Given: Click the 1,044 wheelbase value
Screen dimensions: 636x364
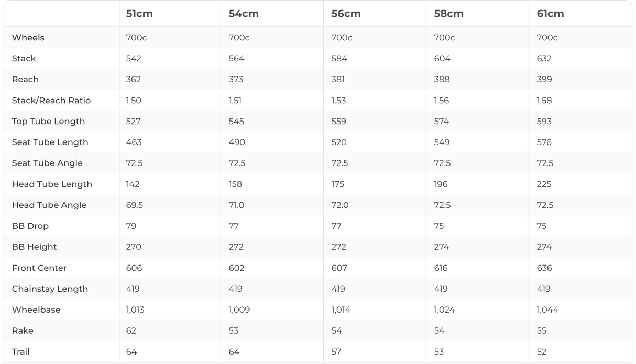Looking at the screenshot, I should tap(547, 310).
